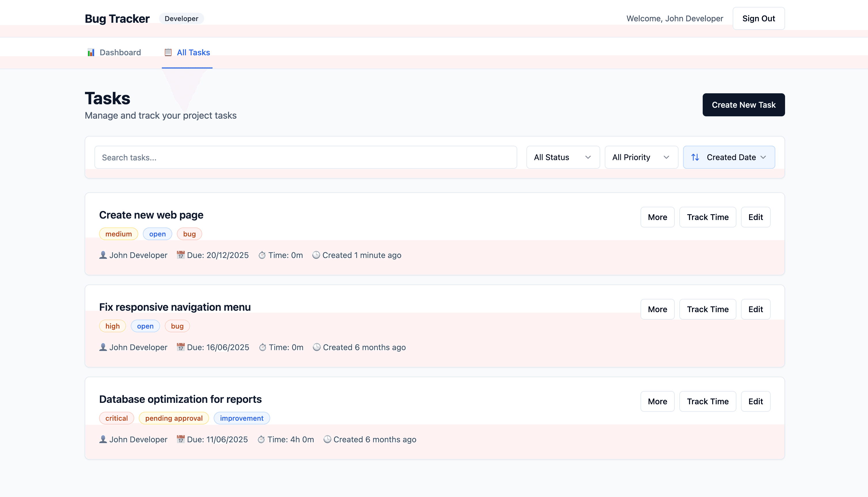Click Sign Out
The height and width of the screenshot is (497, 868).
point(759,18)
